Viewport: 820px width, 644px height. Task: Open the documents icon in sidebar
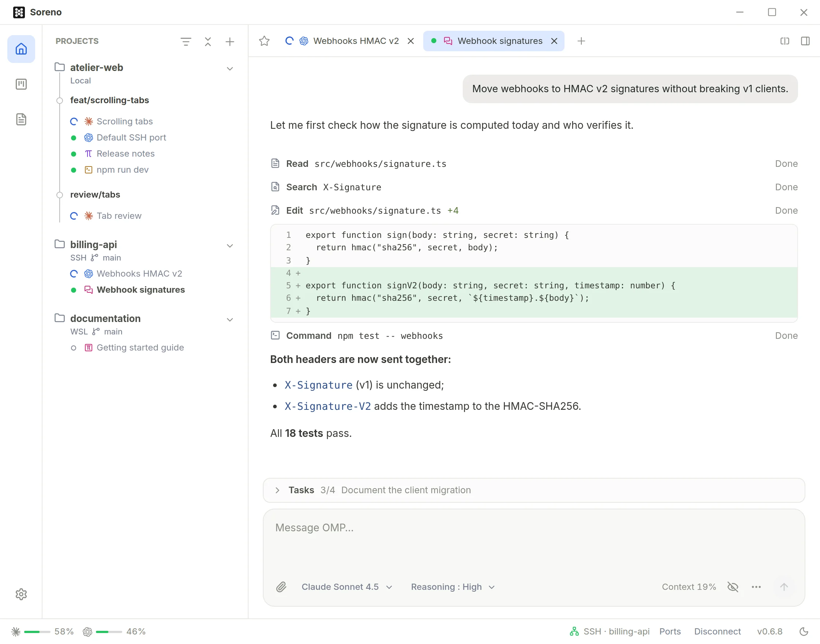click(21, 120)
